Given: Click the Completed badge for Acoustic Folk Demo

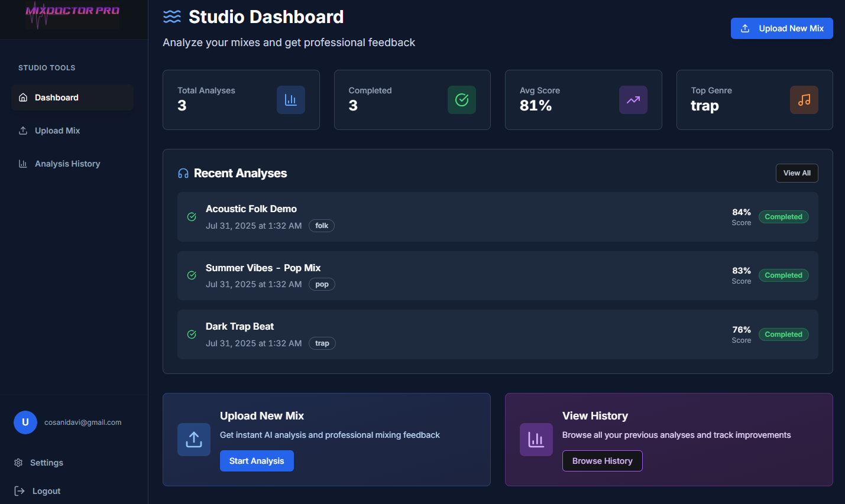Looking at the screenshot, I should tap(784, 217).
